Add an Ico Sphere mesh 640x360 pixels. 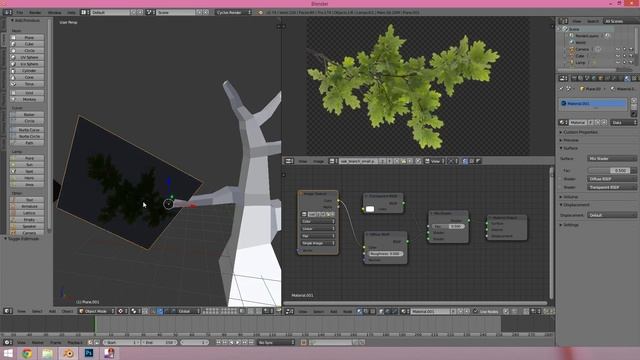click(x=27, y=64)
